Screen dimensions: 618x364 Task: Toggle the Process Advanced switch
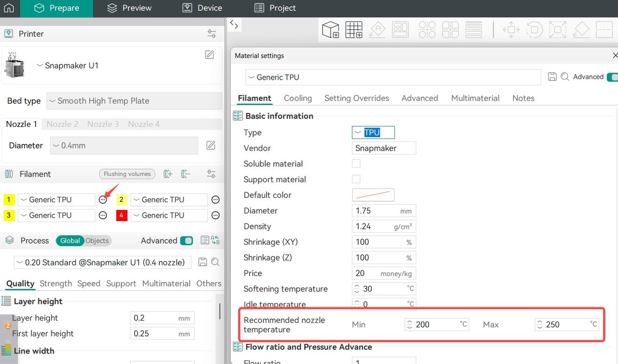coord(186,240)
